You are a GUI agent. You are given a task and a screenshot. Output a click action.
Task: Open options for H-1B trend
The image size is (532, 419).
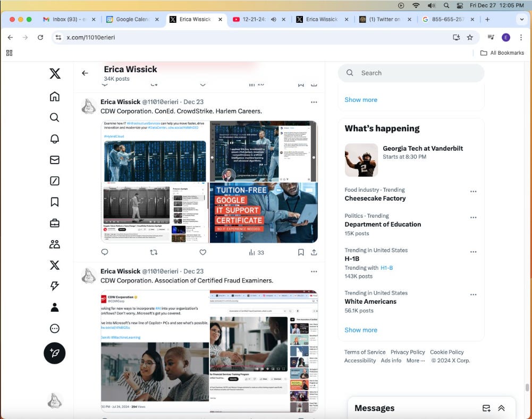pos(474,252)
